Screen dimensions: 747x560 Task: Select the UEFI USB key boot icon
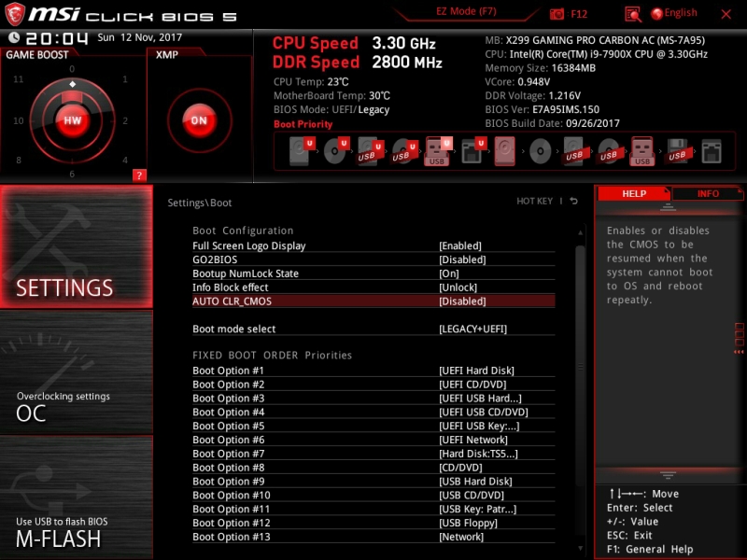click(438, 151)
